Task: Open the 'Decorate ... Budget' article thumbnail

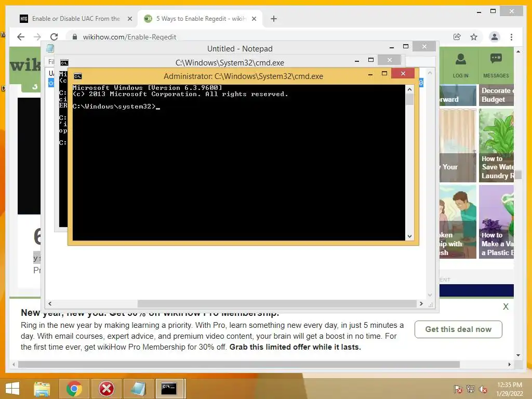Action: pyautogui.click(x=496, y=95)
